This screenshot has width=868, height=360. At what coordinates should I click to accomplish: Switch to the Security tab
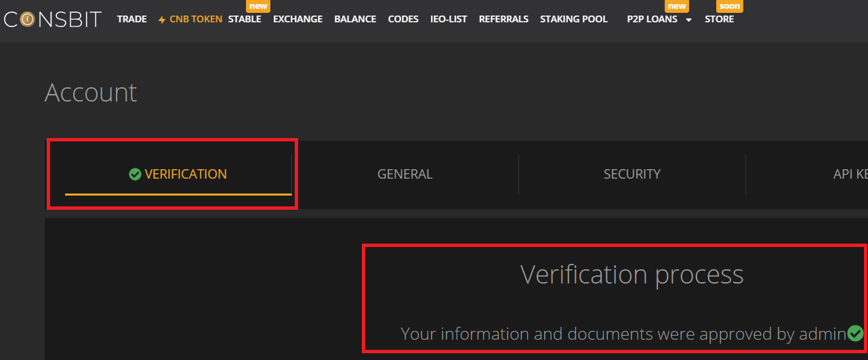pyautogui.click(x=632, y=175)
